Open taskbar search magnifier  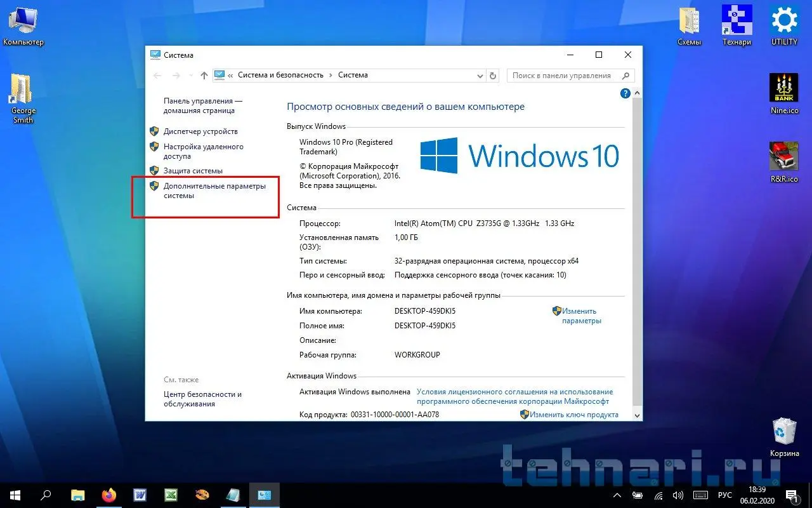[46, 495]
